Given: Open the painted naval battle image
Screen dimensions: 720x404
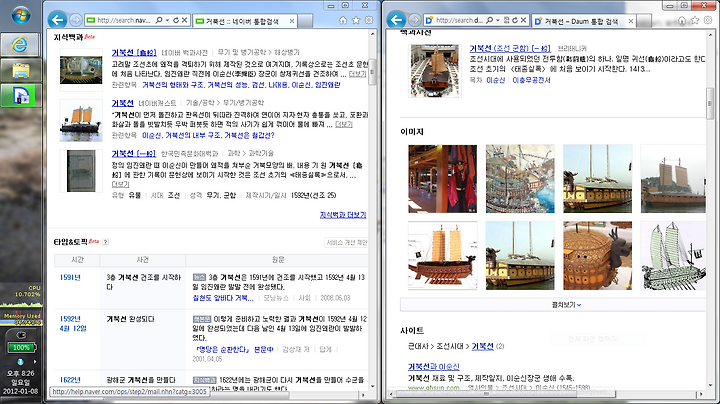Looking at the screenshot, I should tap(520, 179).
